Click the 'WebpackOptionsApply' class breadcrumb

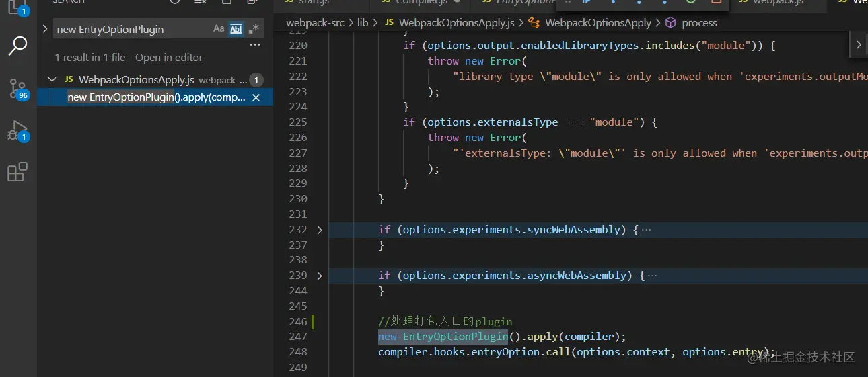click(598, 23)
